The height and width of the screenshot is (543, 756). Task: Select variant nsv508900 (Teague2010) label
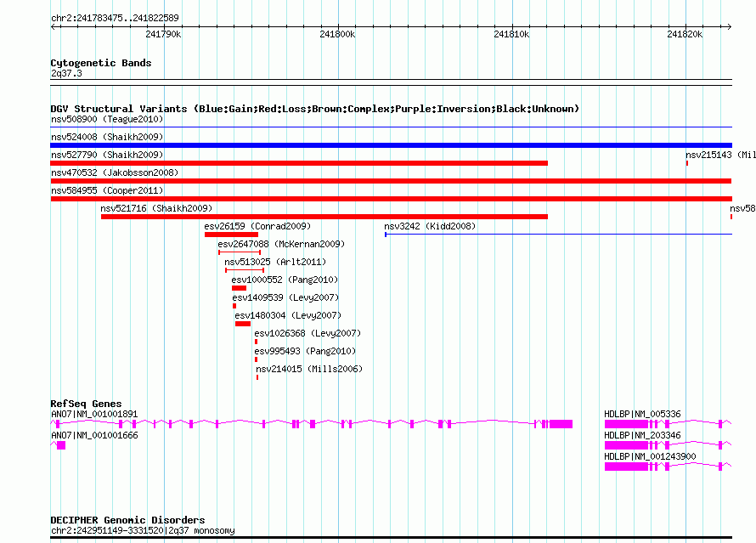click(107, 119)
